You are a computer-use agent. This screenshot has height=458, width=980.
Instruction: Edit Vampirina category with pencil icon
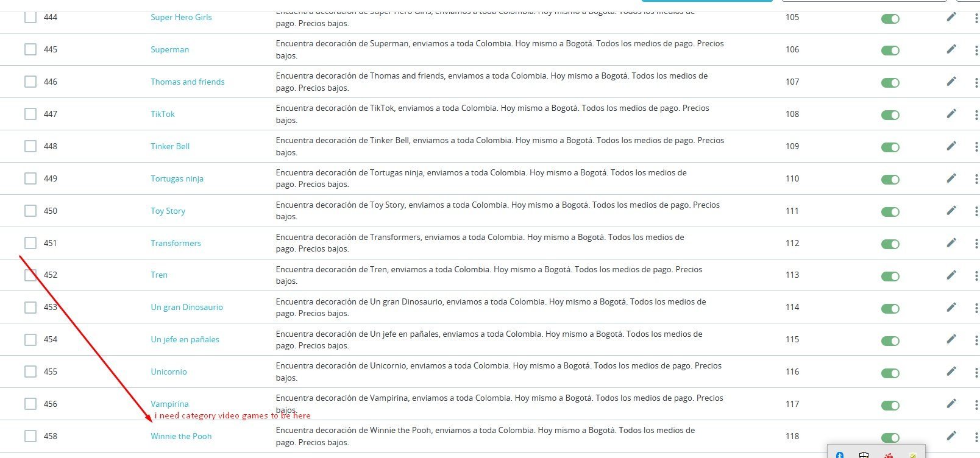(951, 403)
